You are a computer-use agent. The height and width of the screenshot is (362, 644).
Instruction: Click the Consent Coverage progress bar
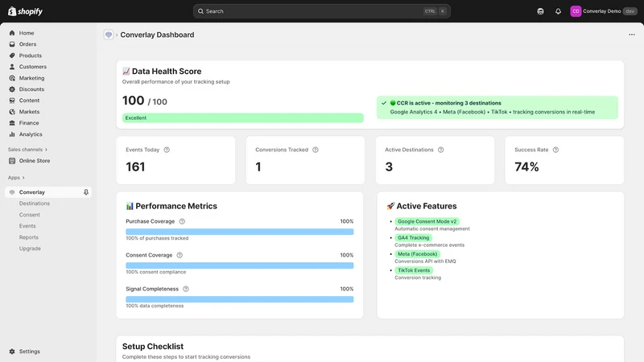[239, 265]
